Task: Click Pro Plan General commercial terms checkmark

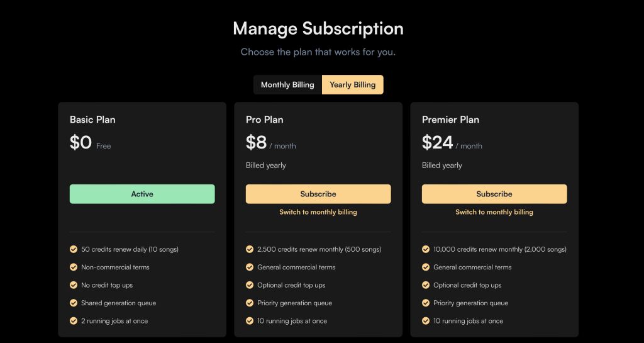Action: [x=250, y=267]
